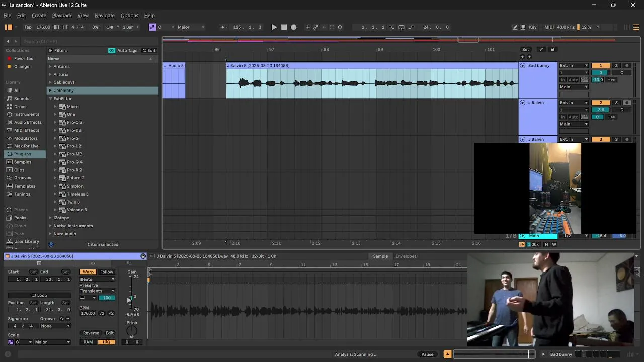Open MIDI Map Mode with MIDI button

point(549,27)
